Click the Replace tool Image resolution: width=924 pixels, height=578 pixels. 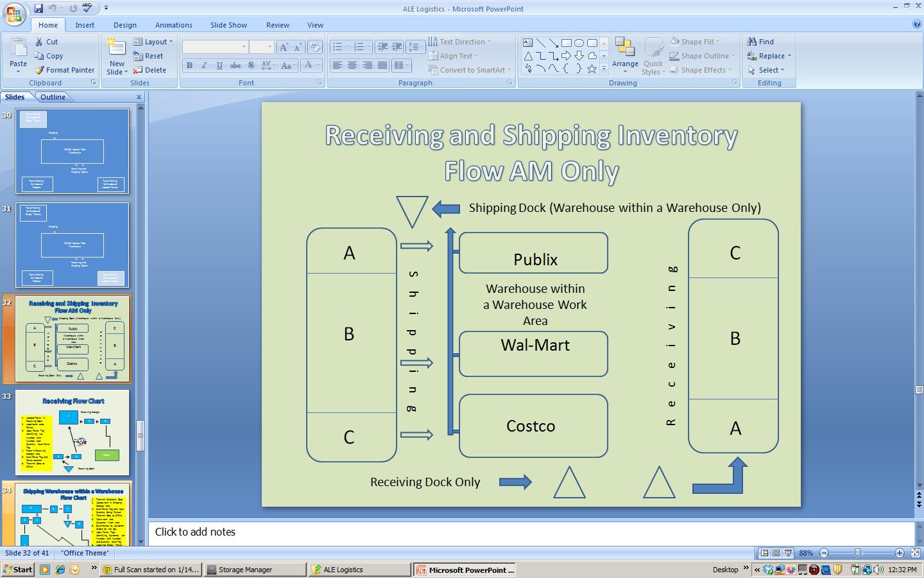768,56
